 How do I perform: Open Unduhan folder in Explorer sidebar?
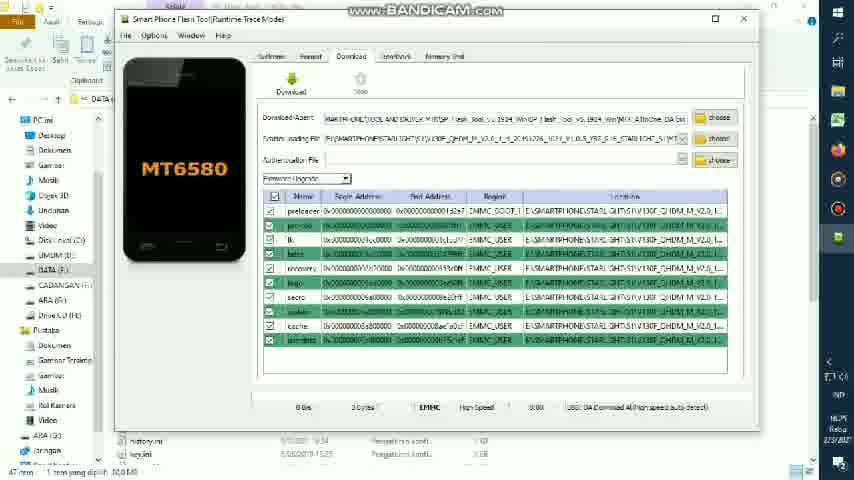coord(53,210)
